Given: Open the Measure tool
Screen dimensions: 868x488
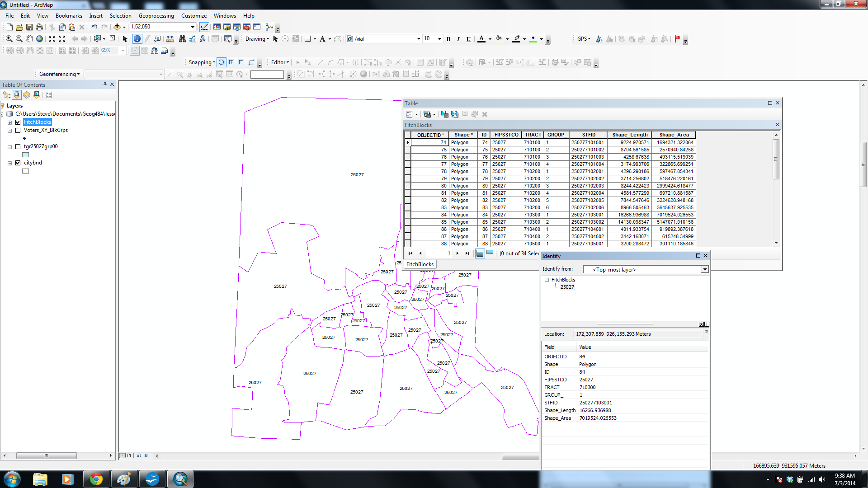Looking at the screenshot, I should click(x=170, y=39).
